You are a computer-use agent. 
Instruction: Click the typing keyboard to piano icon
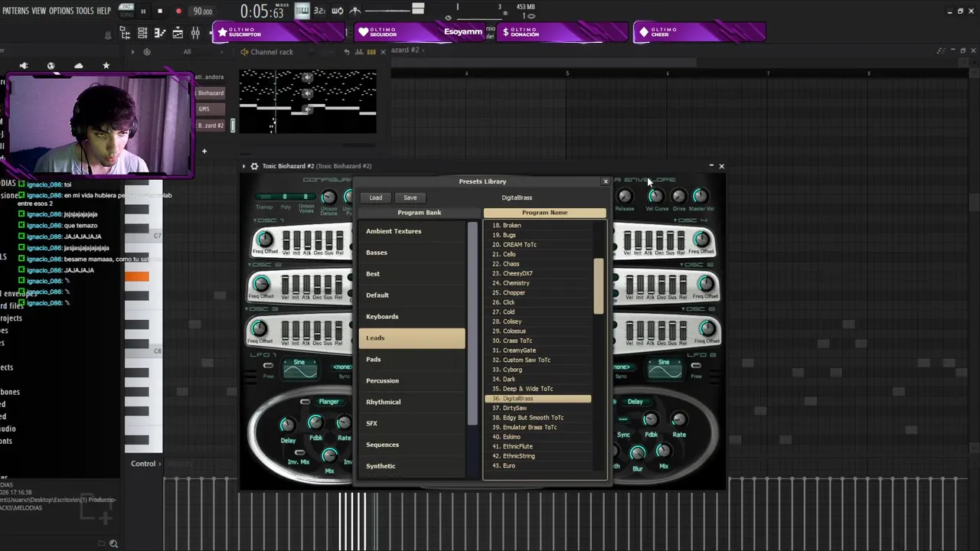tap(302, 11)
